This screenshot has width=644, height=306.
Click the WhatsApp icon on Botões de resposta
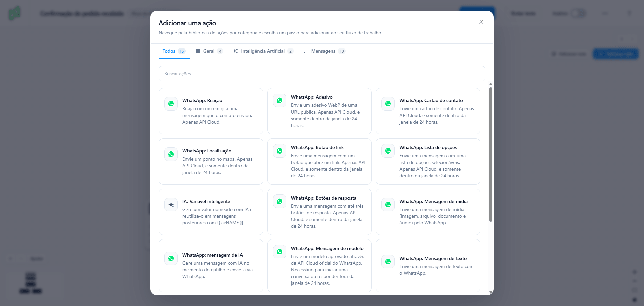point(280,201)
